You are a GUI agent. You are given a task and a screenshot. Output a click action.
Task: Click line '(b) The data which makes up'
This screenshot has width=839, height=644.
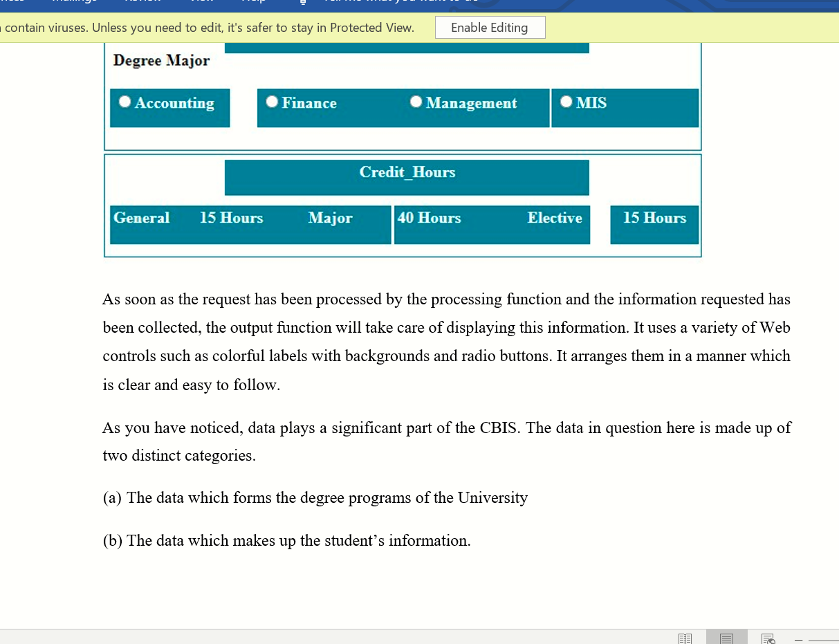tap(286, 541)
